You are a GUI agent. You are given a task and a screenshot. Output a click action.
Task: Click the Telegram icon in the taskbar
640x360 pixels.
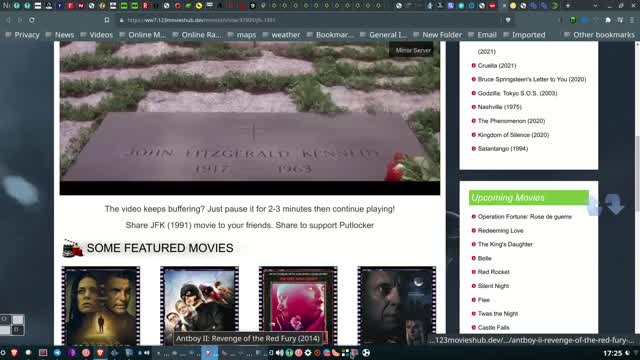click(57, 353)
